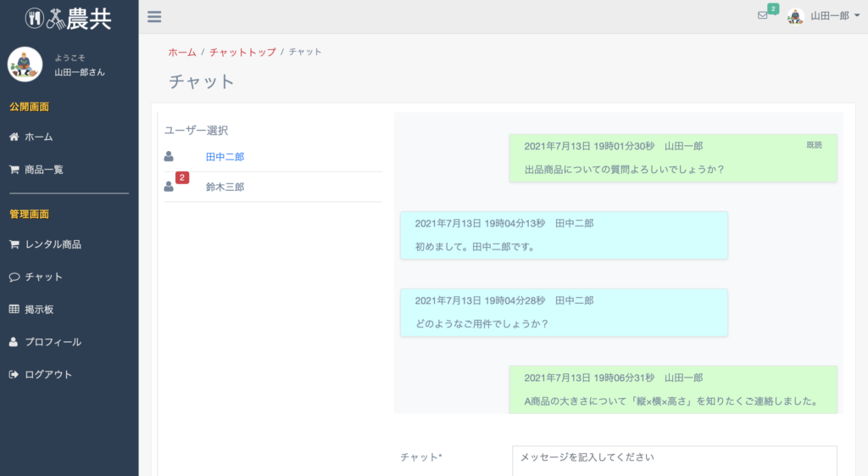Image resolution: width=868 pixels, height=476 pixels.
Task: Select user 田中二郎 in the chat list
Action: [x=225, y=157]
